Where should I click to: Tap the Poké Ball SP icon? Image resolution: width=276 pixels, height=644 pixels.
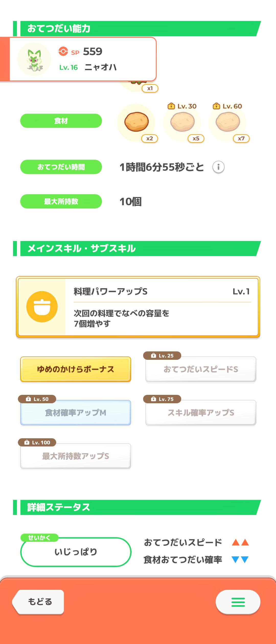click(63, 51)
